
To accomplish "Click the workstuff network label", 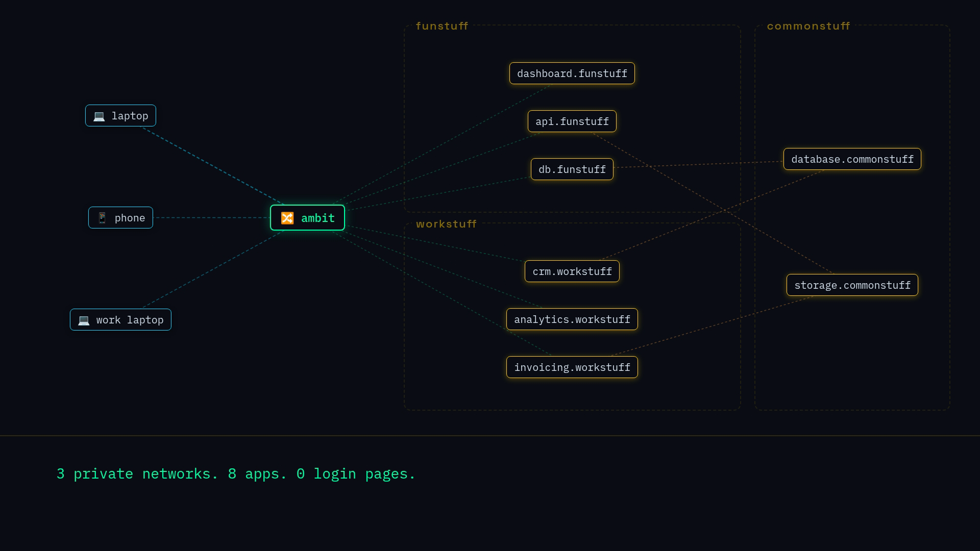I will 446,224.
